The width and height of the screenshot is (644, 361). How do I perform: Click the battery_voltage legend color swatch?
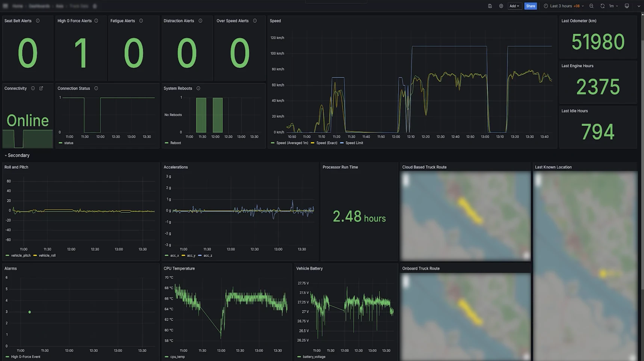299,357
